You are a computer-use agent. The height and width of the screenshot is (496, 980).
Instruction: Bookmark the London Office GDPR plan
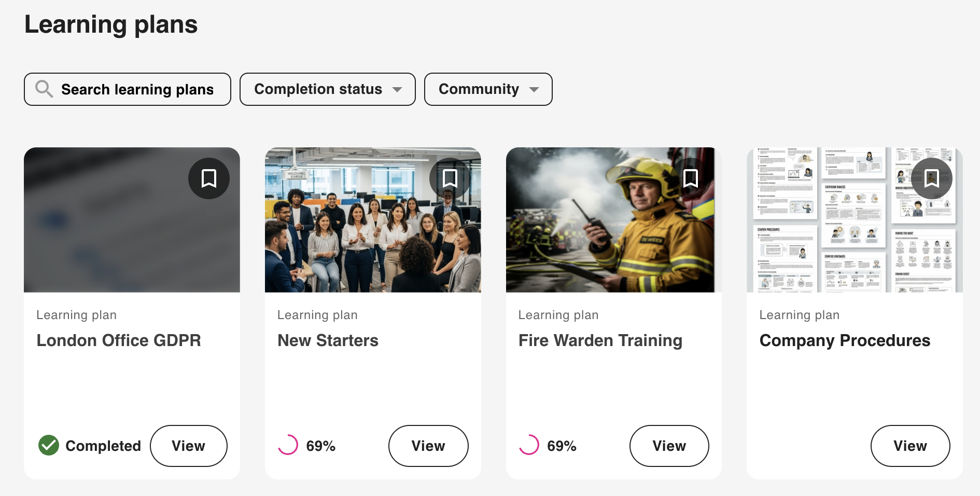(x=209, y=178)
